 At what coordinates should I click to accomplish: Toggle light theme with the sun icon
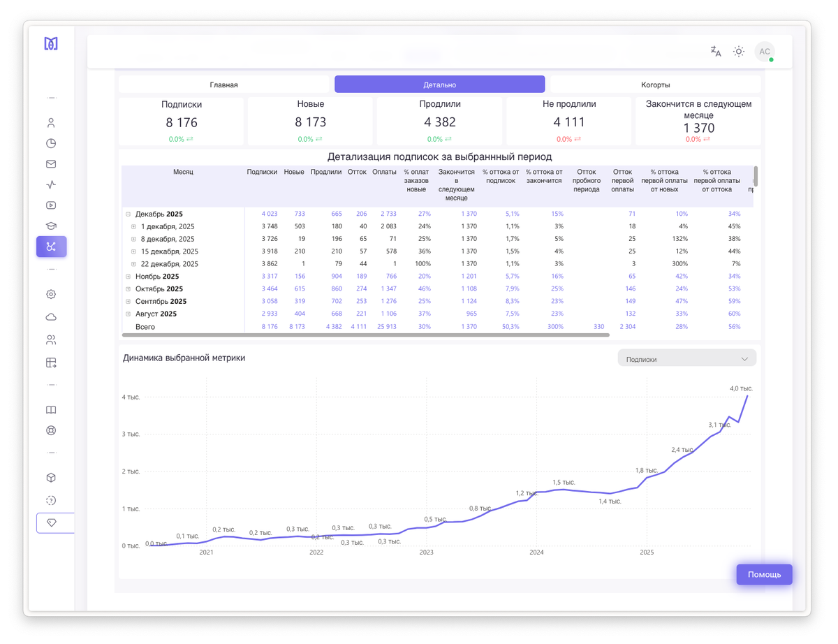(739, 51)
